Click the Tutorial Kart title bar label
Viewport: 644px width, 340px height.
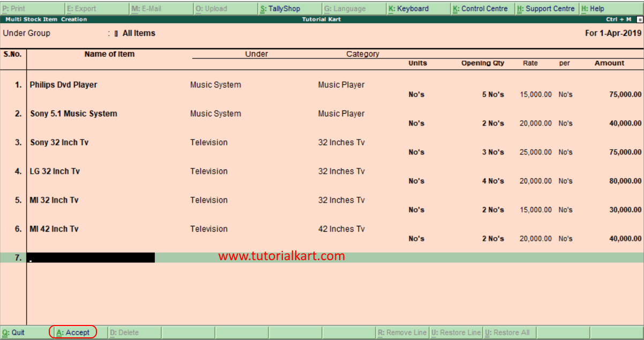click(x=321, y=19)
